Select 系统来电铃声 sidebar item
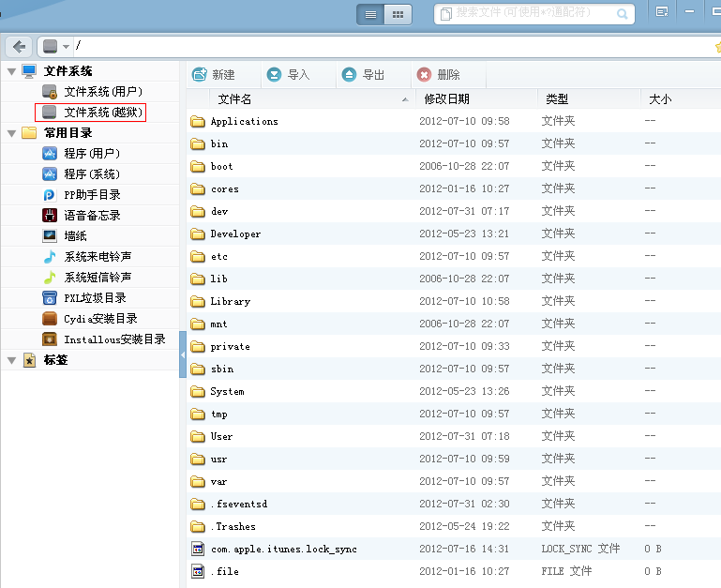The image size is (721, 588). (98, 257)
